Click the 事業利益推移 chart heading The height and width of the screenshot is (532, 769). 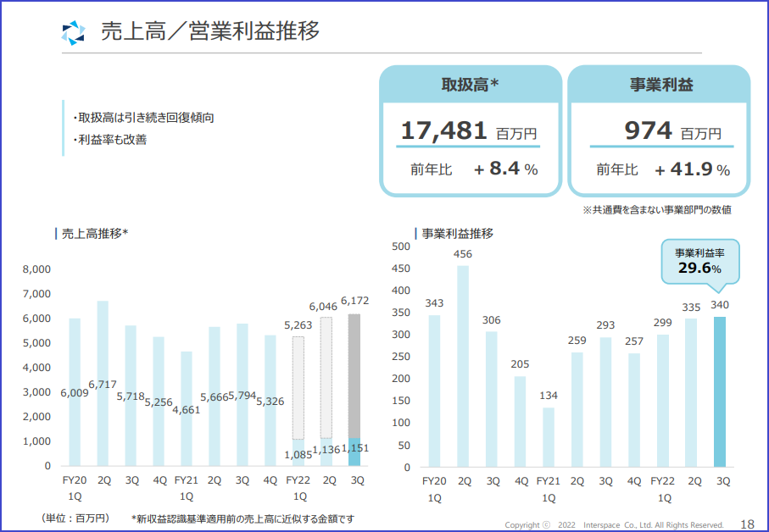tap(457, 234)
